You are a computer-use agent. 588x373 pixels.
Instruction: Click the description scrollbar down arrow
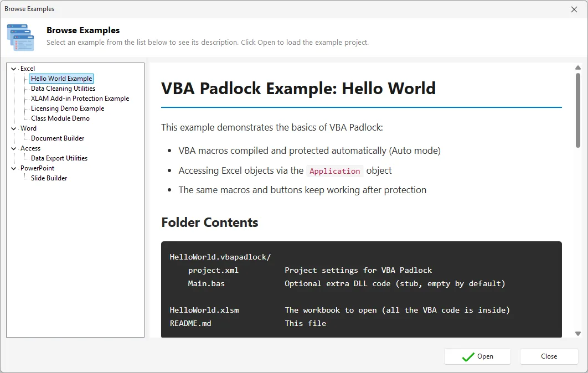click(578, 333)
